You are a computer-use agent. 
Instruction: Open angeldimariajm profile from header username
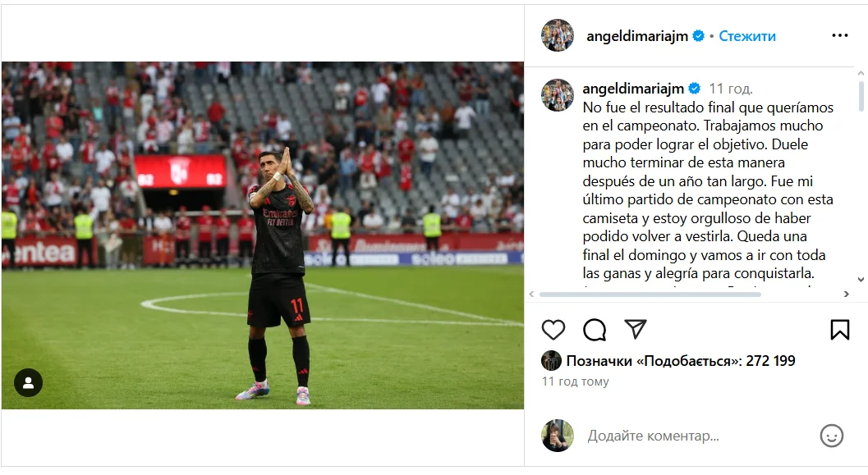click(637, 36)
